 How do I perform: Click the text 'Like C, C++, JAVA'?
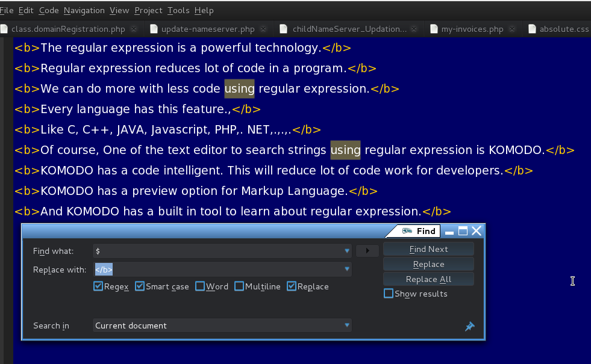(93, 129)
